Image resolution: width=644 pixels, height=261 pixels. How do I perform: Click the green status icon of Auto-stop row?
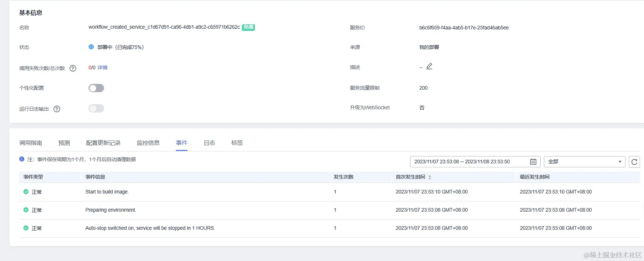[x=26, y=228]
